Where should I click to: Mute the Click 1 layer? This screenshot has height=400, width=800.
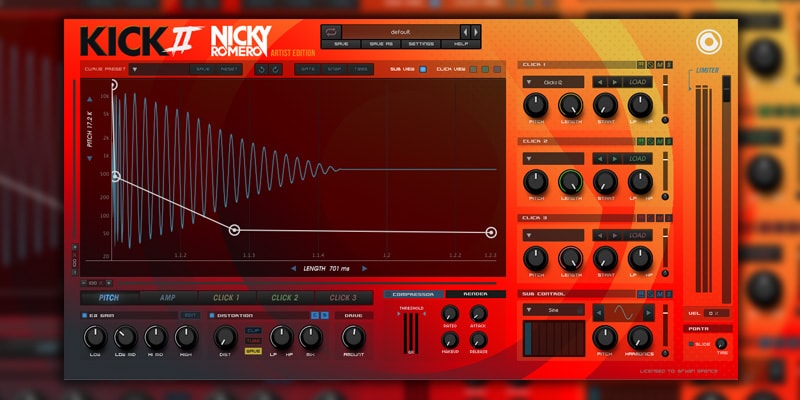click(660, 65)
